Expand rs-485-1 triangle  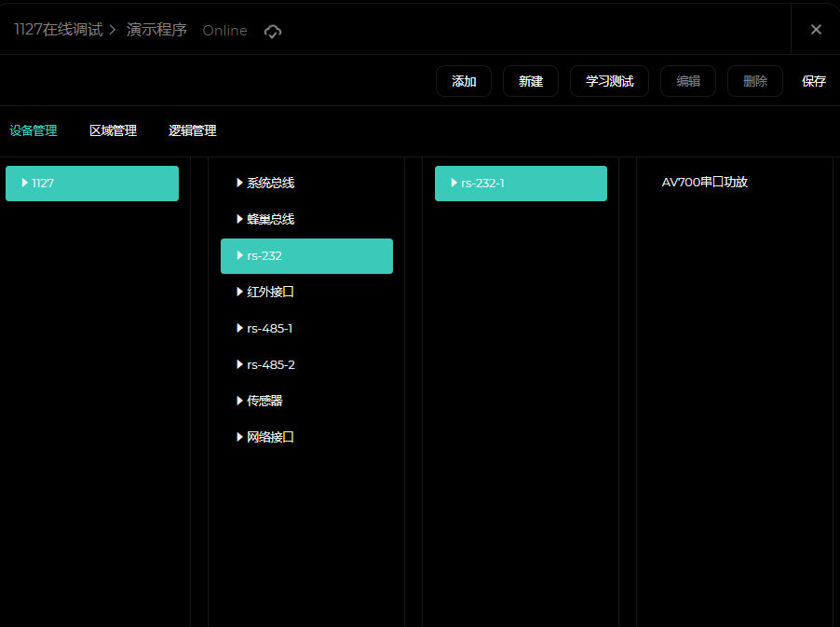point(239,328)
